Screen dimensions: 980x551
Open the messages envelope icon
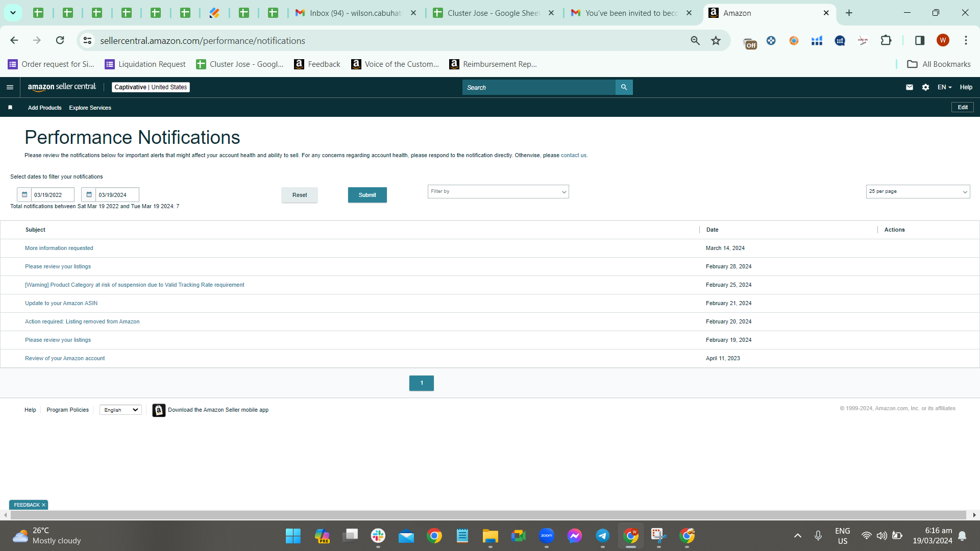click(x=910, y=87)
